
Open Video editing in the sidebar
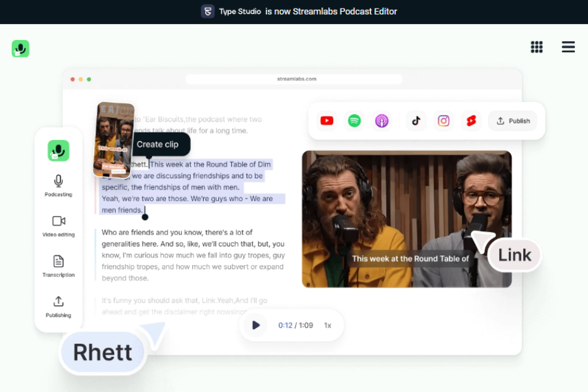[58, 226]
